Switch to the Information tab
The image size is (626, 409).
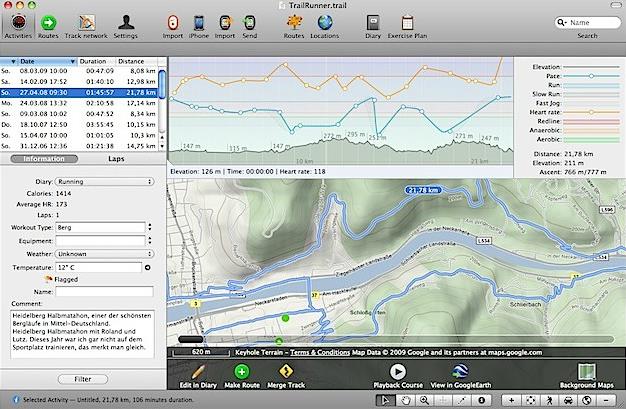coord(44,159)
